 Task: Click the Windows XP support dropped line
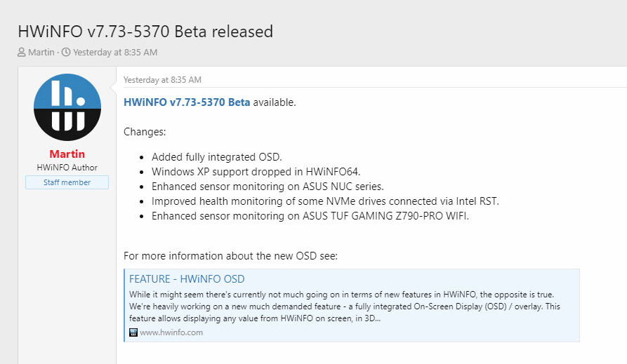[x=256, y=171]
